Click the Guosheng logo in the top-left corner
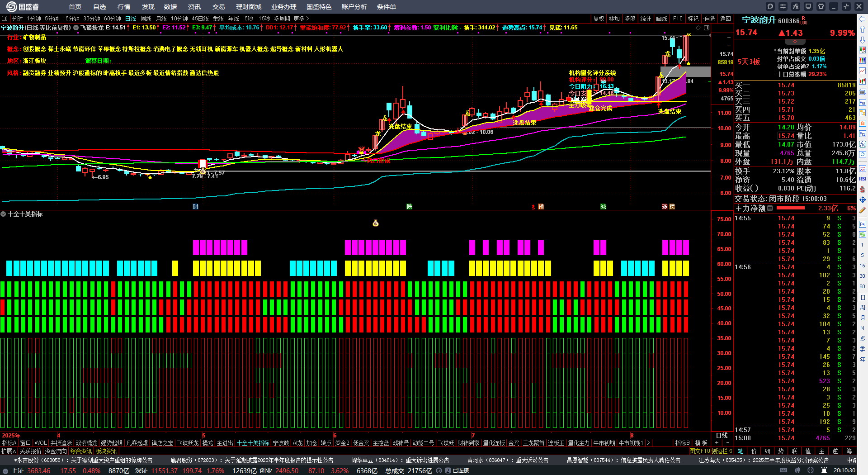 (22, 7)
